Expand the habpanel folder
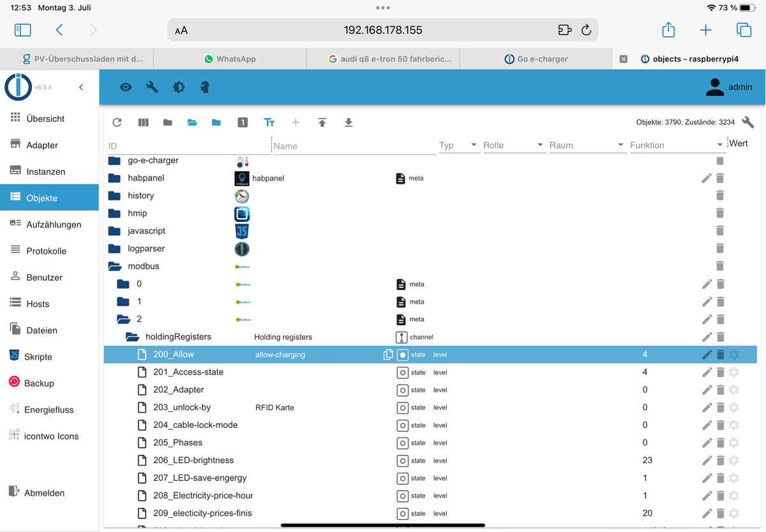The width and height of the screenshot is (766, 532). [x=115, y=178]
